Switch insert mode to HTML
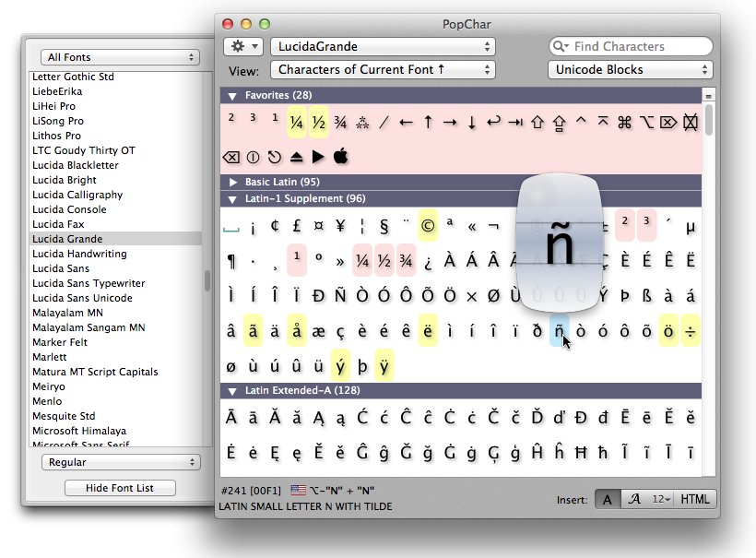Viewport: 756px width, 558px height. pyautogui.click(x=695, y=499)
